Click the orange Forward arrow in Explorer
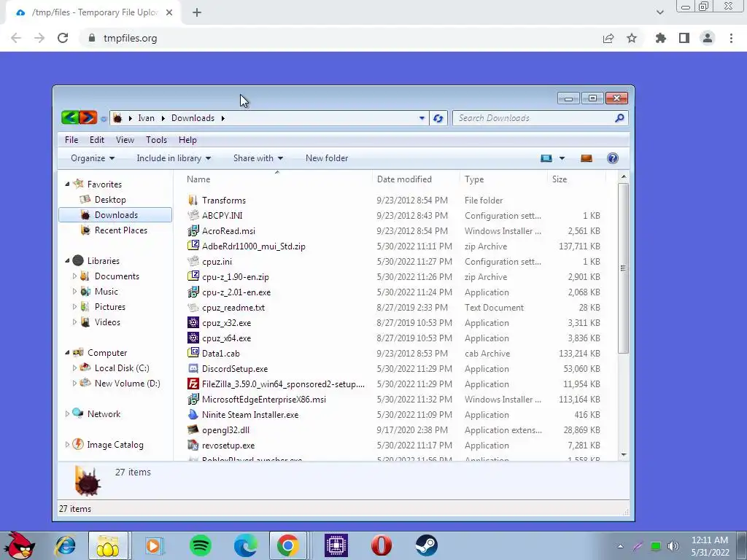The image size is (747, 560). (x=88, y=117)
